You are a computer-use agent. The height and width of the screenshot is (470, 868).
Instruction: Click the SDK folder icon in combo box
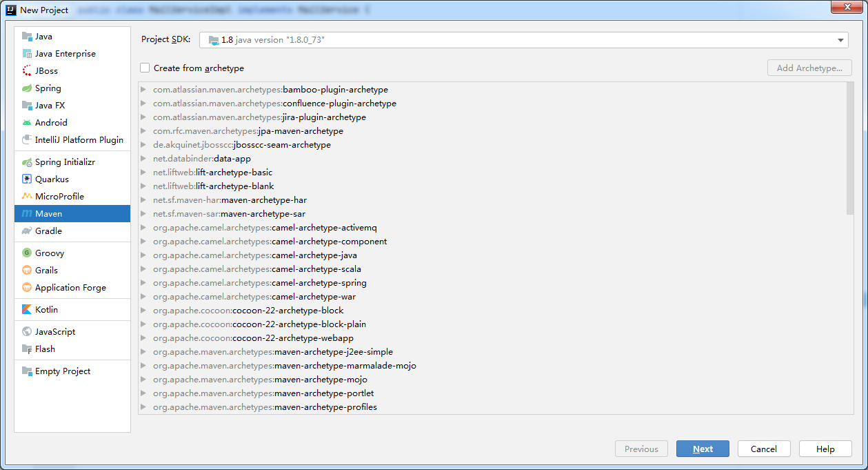(213, 40)
